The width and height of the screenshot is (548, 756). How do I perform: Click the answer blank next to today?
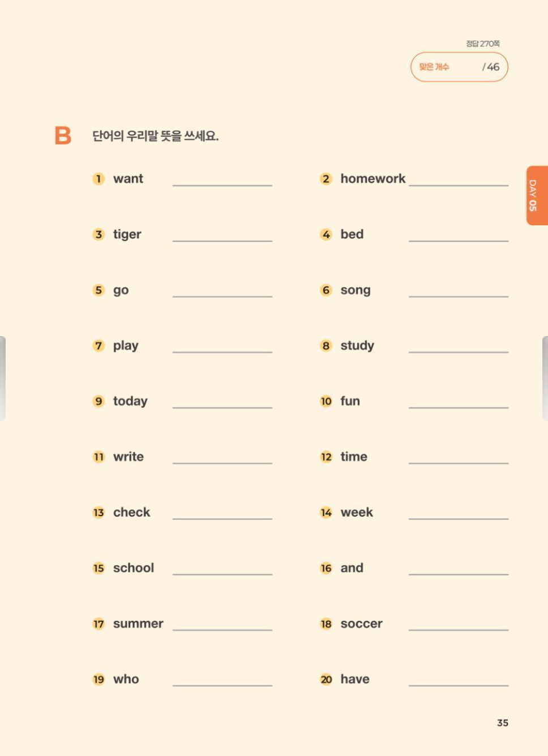(222, 401)
